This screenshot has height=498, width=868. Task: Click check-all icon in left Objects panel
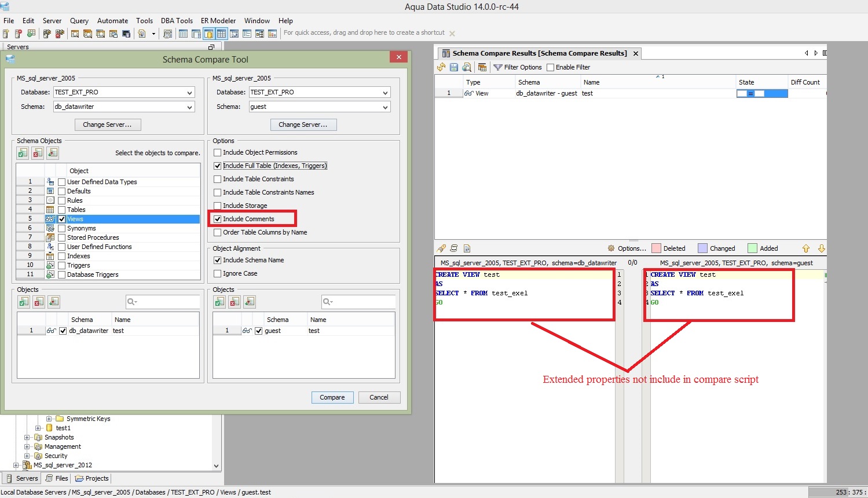pyautogui.click(x=24, y=302)
